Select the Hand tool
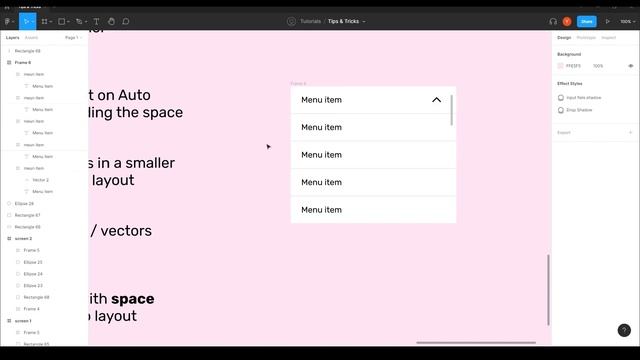Viewport: 640px width, 360px height. click(111, 22)
